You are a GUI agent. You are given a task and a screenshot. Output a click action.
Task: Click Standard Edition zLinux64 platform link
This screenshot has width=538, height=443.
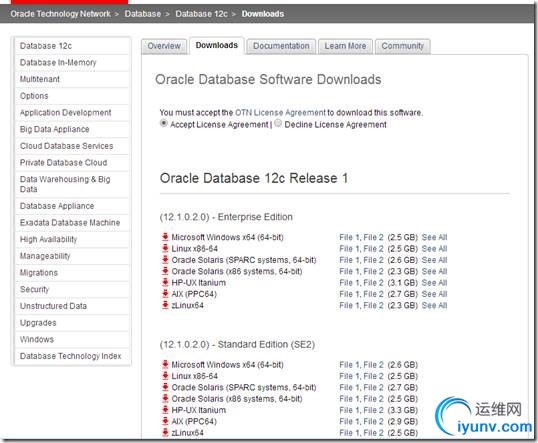click(x=188, y=432)
